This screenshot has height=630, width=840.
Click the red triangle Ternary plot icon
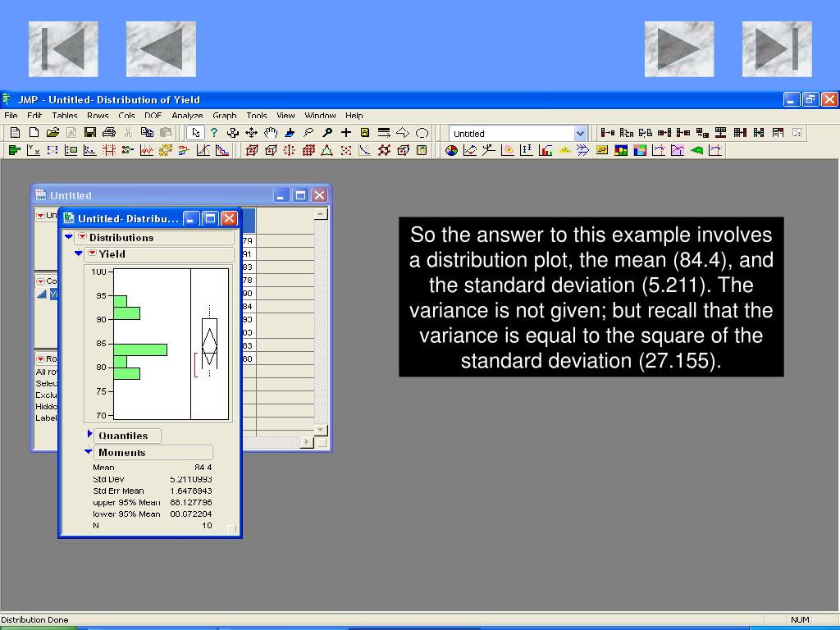click(x=326, y=151)
